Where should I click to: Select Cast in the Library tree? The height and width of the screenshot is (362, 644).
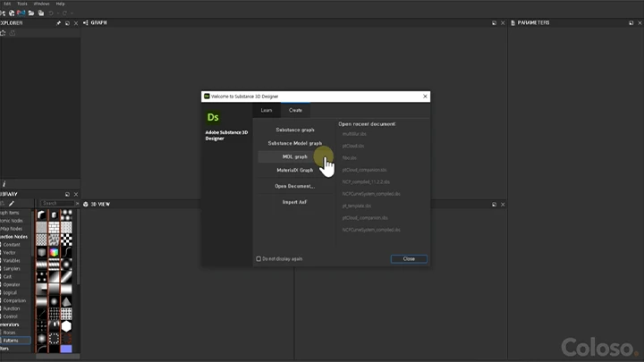[7, 276]
